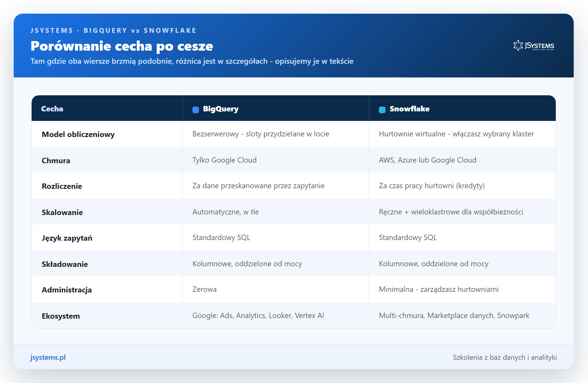Image resolution: width=588 pixels, height=383 pixels.
Task: Select the 'Rozliczenie' row label
Action: click(x=62, y=186)
